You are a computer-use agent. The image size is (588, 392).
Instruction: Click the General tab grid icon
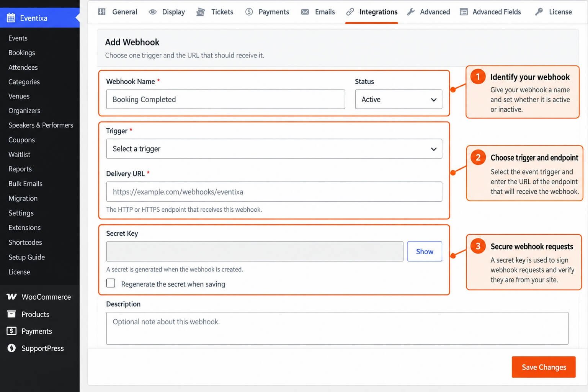click(102, 12)
